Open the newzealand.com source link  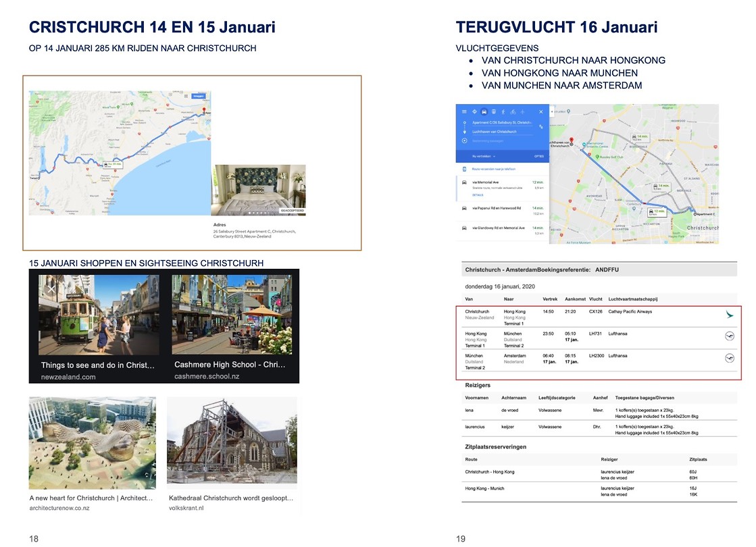[68, 377]
